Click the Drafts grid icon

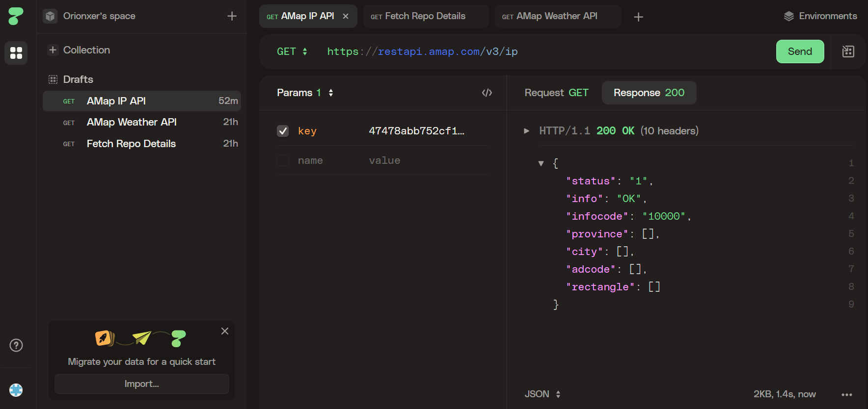[x=53, y=79]
